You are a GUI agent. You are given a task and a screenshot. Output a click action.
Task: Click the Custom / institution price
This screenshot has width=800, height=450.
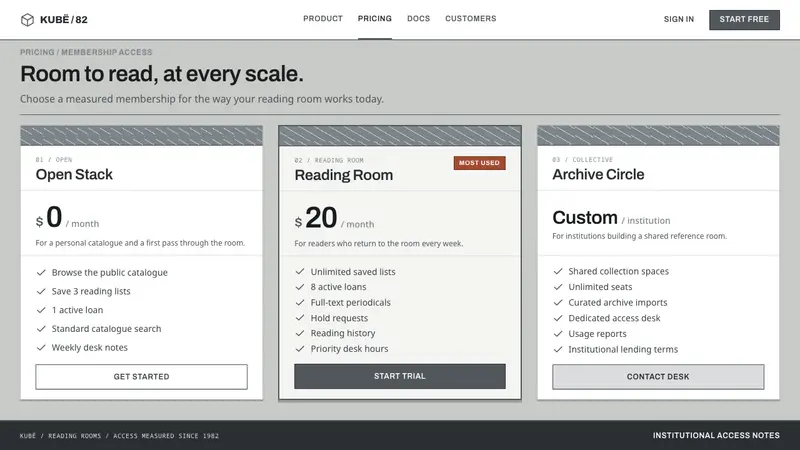click(x=611, y=218)
